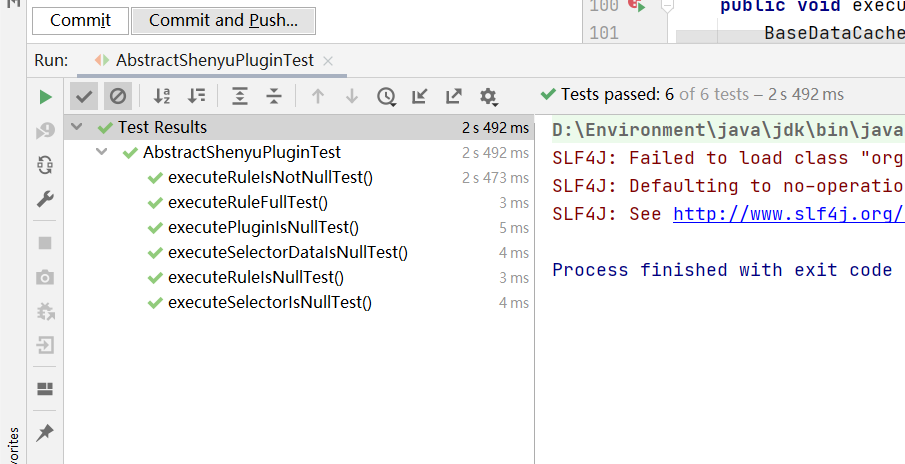Open test history clock icon
The width and height of the screenshot is (905, 464).
(x=386, y=96)
